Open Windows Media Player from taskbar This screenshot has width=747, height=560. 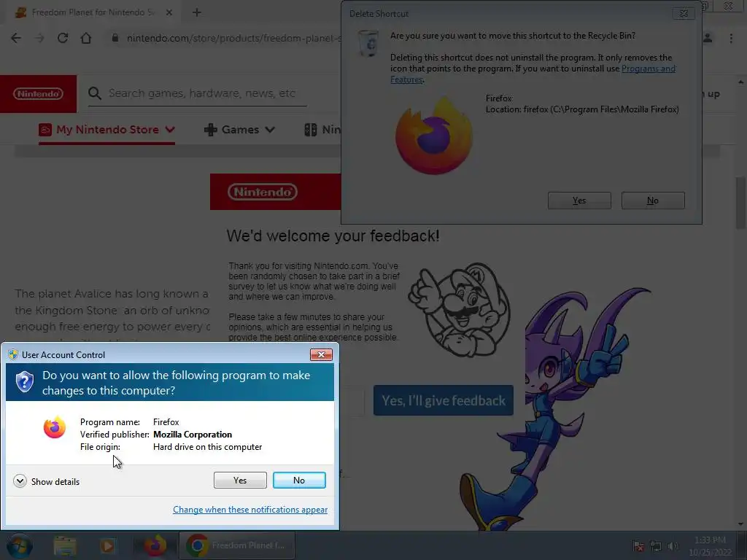tap(108, 545)
